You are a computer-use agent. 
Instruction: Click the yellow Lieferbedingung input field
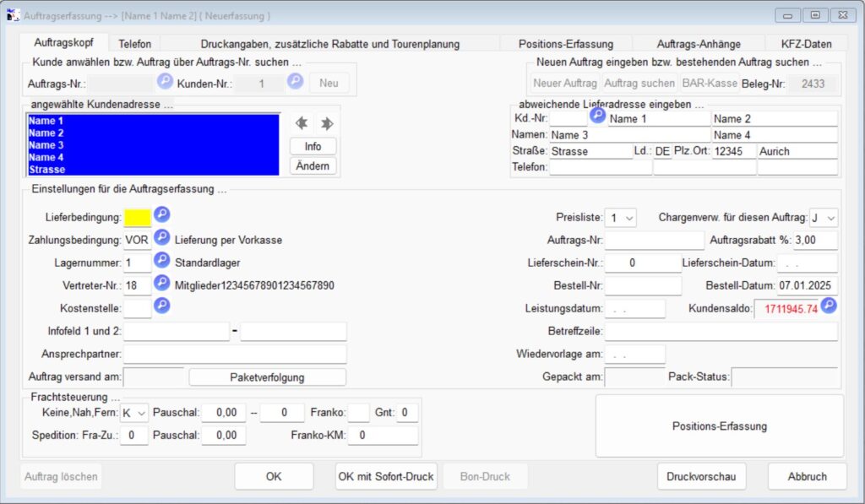tap(138, 218)
